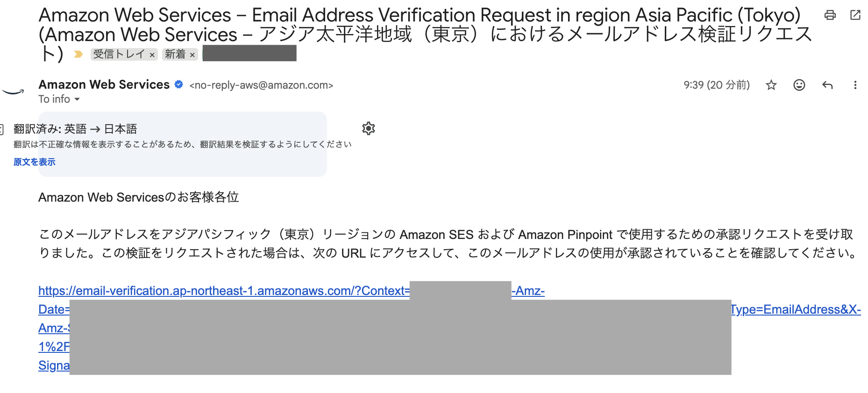Click the blue verified sender badge
This screenshot has height=393, width=868.
click(178, 84)
